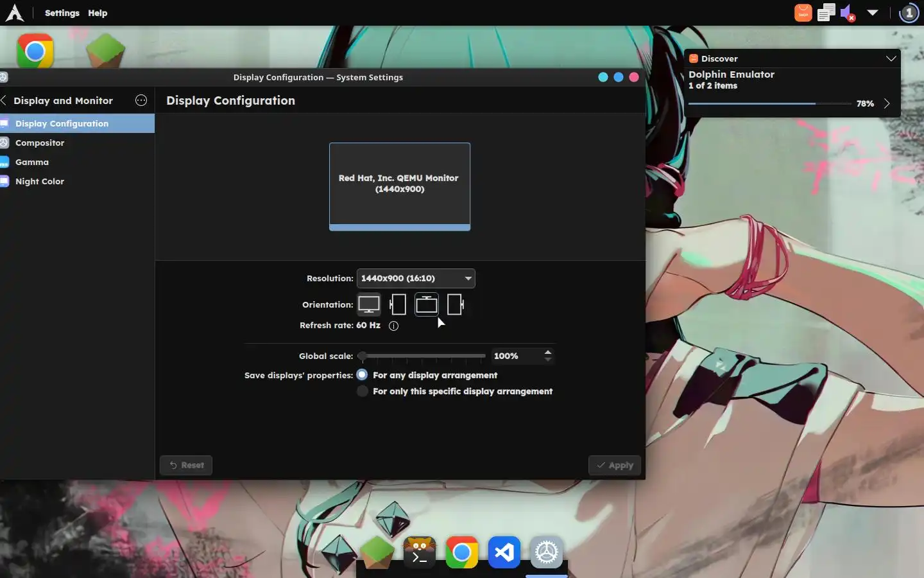The width and height of the screenshot is (924, 578).
Task: Open System Settings gear in the dock
Action: pos(547,552)
